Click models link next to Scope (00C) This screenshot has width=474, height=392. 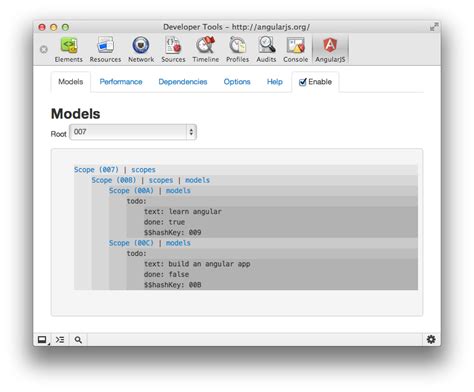click(x=178, y=243)
